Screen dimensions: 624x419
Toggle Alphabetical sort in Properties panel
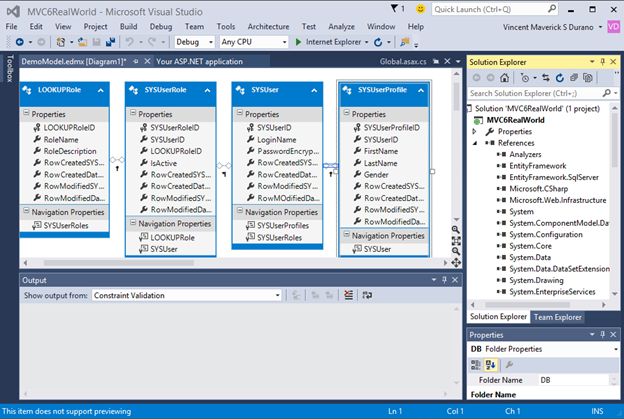click(490, 364)
